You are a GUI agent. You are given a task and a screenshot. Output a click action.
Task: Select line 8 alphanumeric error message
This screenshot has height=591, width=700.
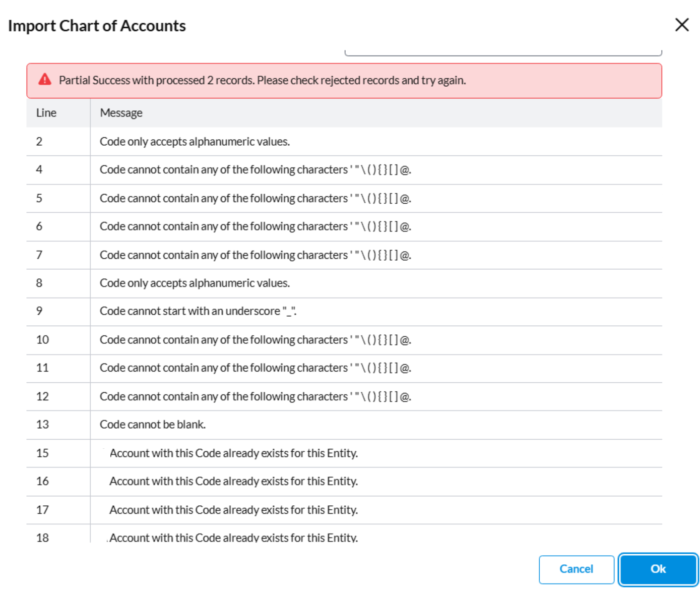point(195,283)
